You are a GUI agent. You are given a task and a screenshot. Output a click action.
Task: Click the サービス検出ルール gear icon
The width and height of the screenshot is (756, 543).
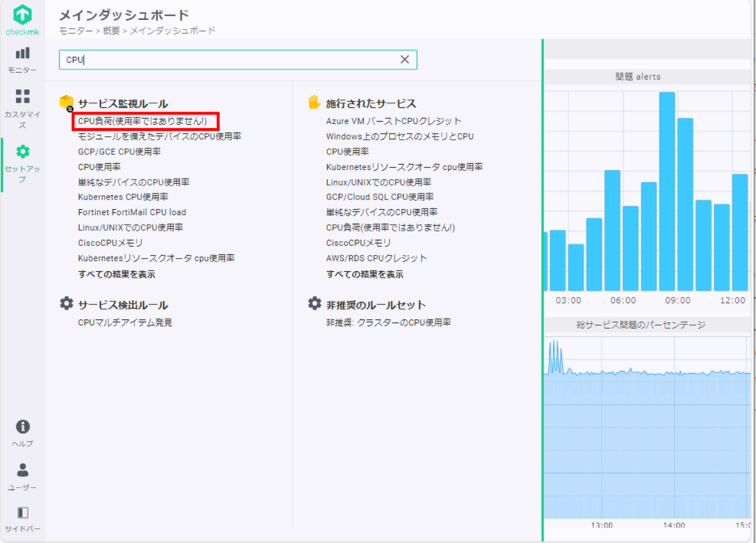coord(66,304)
